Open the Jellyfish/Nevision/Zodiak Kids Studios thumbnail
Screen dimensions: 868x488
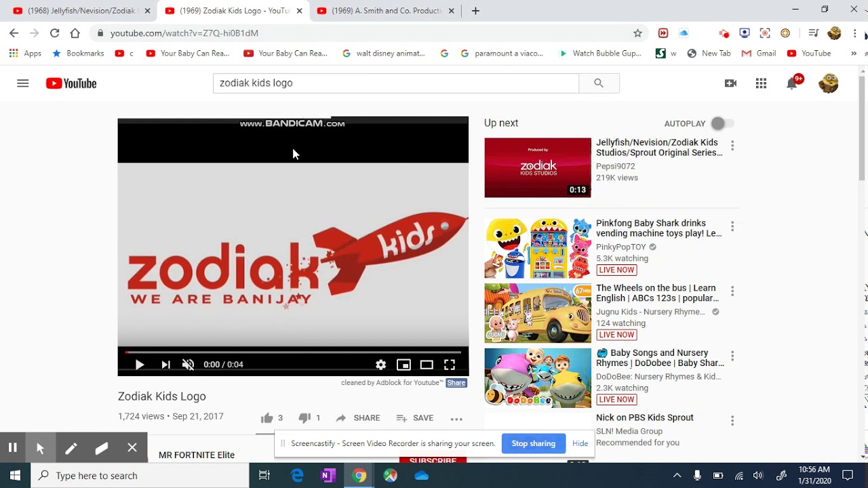point(538,167)
